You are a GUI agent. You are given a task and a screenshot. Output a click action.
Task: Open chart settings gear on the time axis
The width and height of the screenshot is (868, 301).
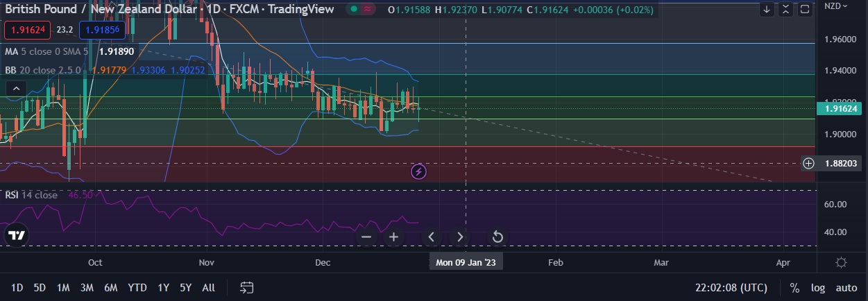(841, 262)
